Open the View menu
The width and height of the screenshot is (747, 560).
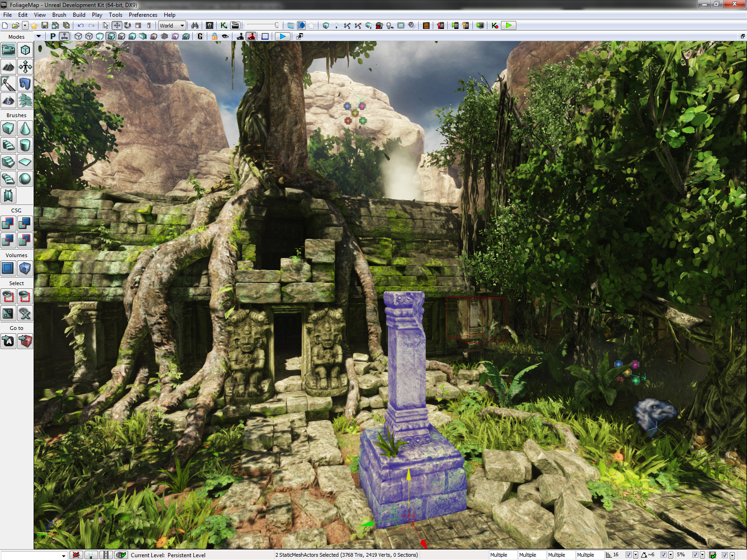(40, 15)
